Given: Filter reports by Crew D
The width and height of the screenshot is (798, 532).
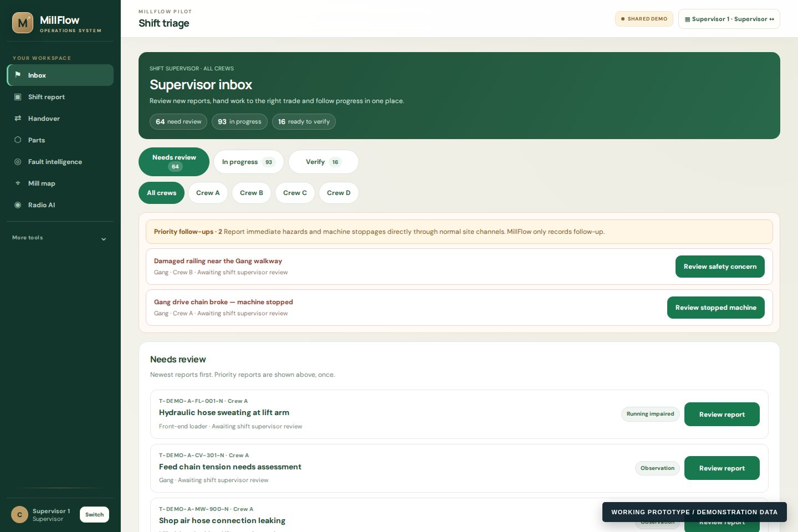Looking at the screenshot, I should tap(339, 193).
